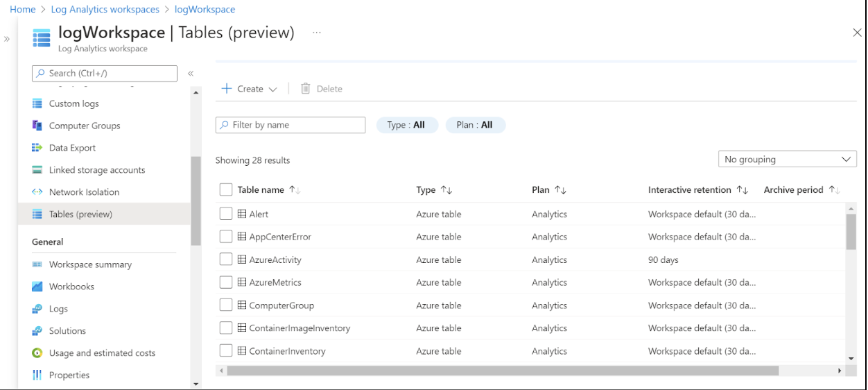Image resolution: width=868 pixels, height=390 pixels.
Task: Click the table icon beside AzureMetrics
Action: coord(242,282)
